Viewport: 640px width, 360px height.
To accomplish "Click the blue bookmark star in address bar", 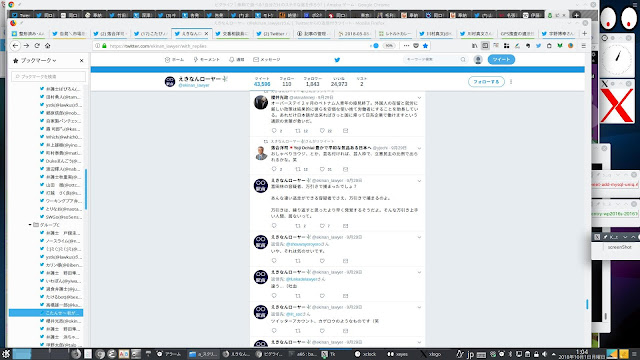I will (x=425, y=46).
